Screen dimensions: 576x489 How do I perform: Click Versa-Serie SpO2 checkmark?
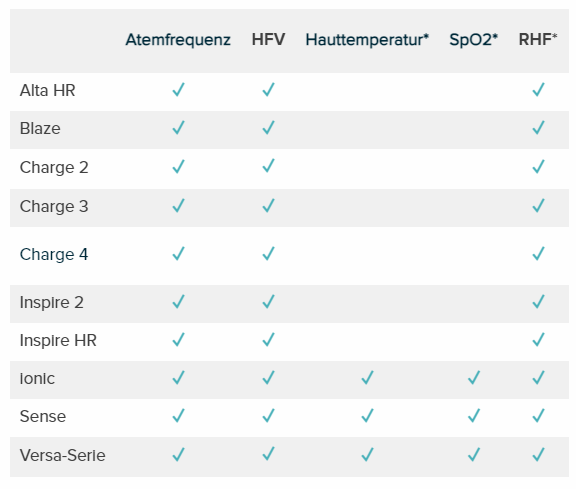point(474,455)
